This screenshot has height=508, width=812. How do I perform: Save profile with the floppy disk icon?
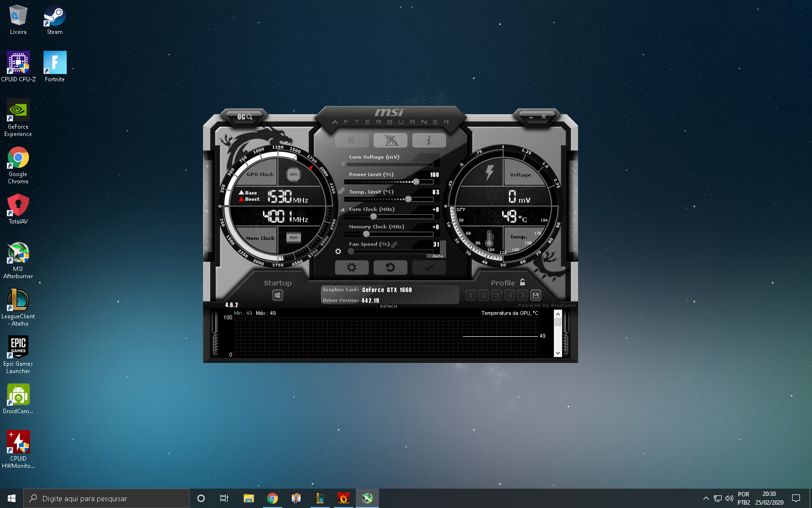click(x=536, y=295)
